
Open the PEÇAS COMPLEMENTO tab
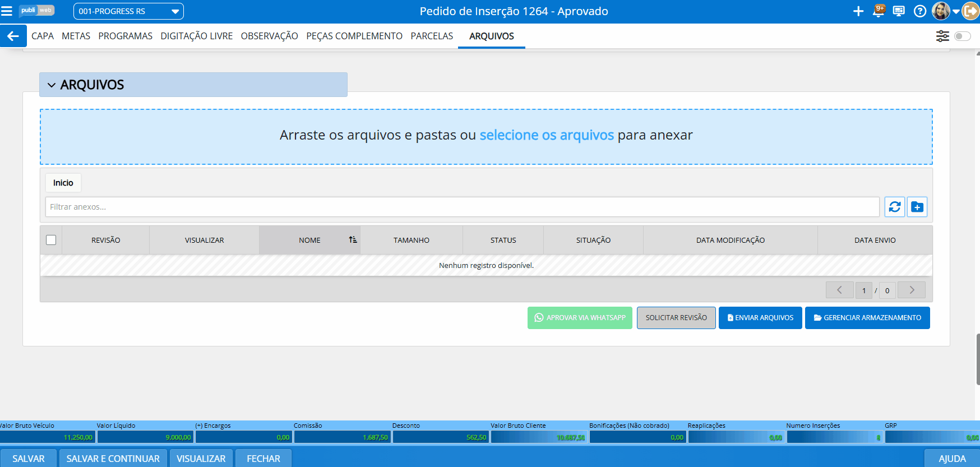(x=354, y=36)
